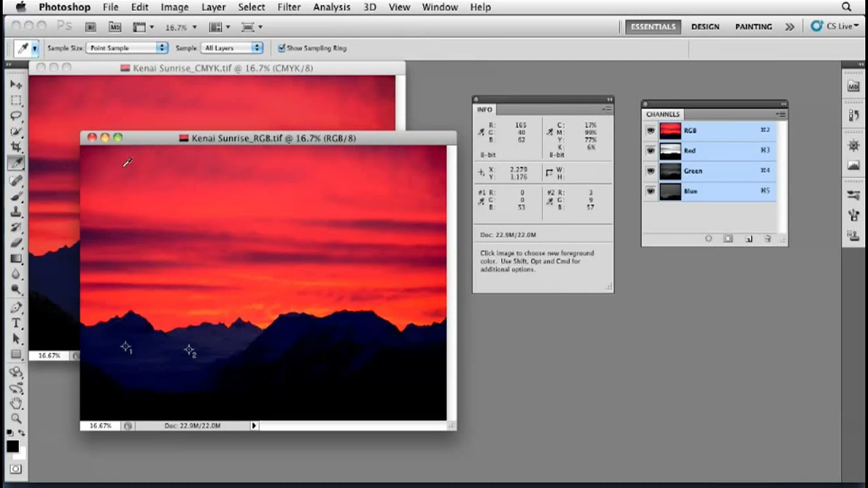The image size is (868, 488).
Task: Toggle visibility of the Green channel
Action: tap(651, 171)
